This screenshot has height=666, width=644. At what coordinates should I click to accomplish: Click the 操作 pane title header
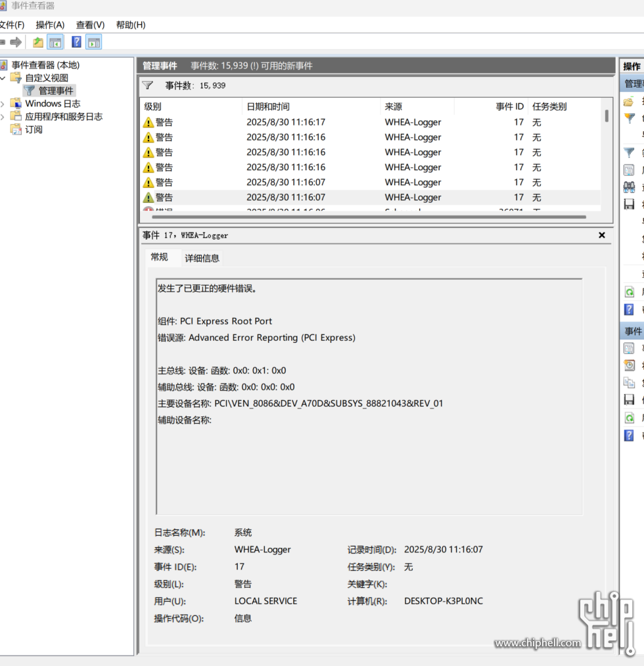[x=632, y=66]
